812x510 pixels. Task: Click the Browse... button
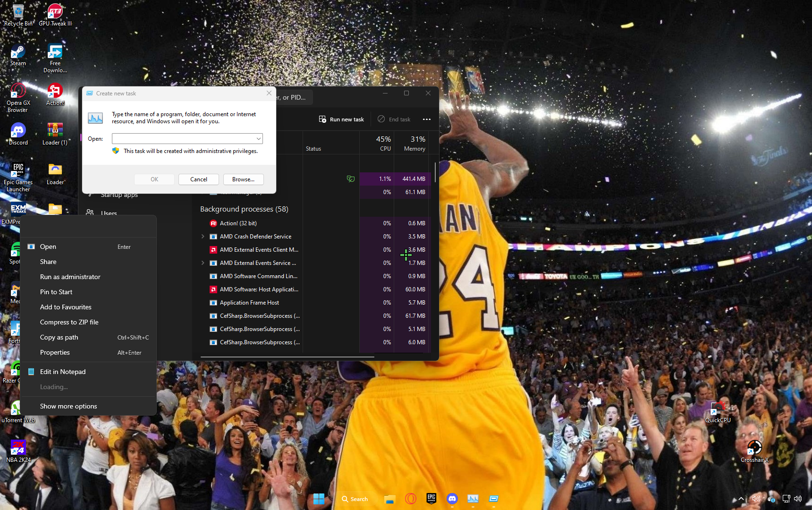point(243,179)
